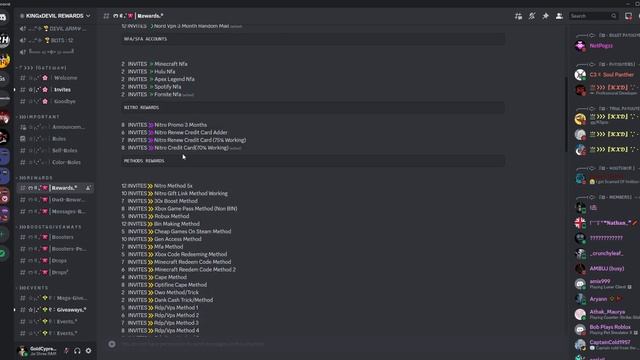The image size is (640, 360).
Task: Click create invite icon on Rewards channel
Action: (88, 188)
